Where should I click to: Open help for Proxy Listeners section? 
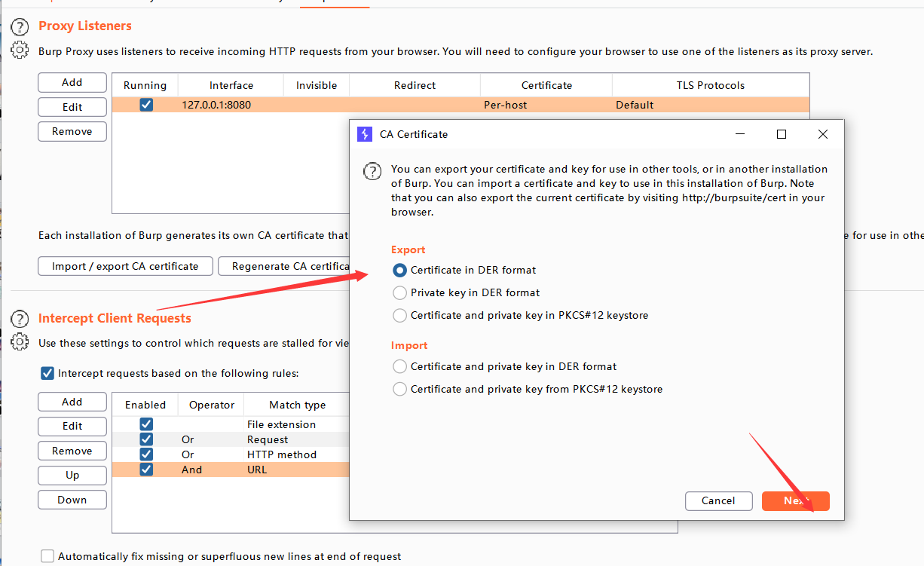tap(20, 28)
